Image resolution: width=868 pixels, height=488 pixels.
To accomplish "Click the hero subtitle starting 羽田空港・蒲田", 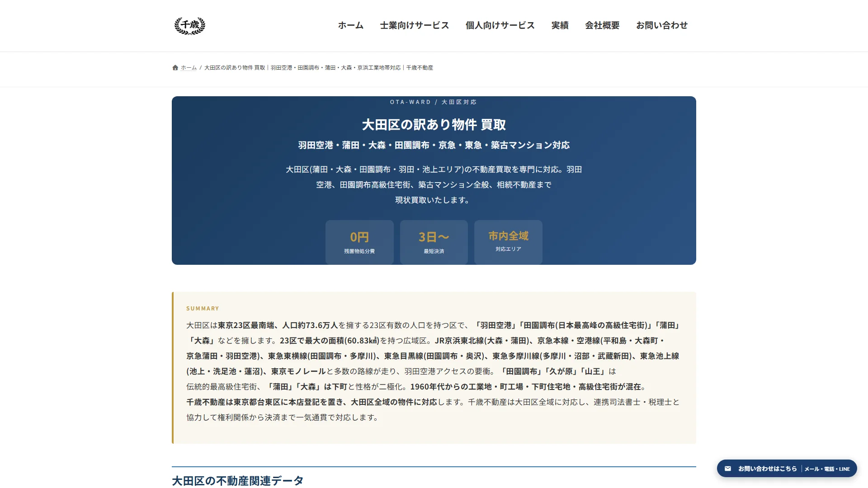I will coord(434,145).
